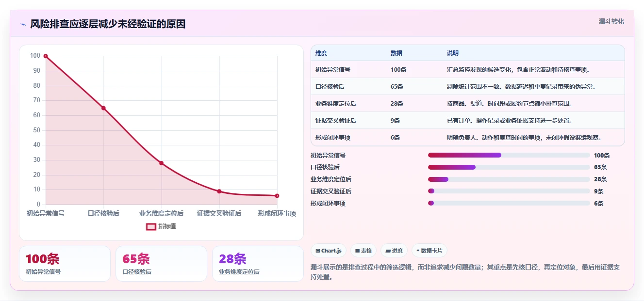Select table cell 业务维度定位后
Viewport: 644px width, 301px height.
336,104
